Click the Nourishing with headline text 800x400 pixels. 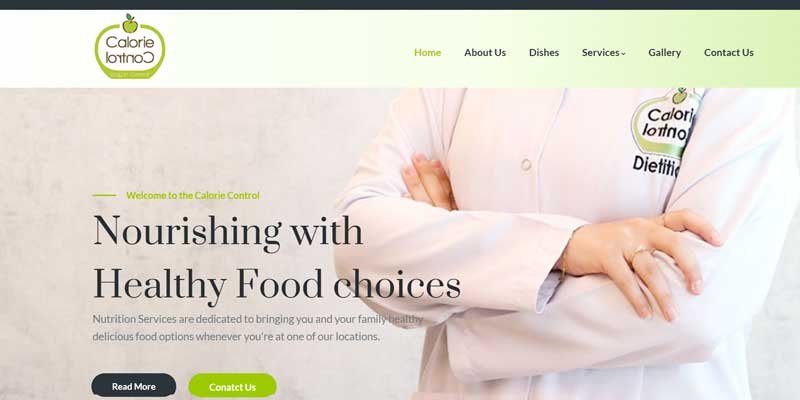click(228, 232)
